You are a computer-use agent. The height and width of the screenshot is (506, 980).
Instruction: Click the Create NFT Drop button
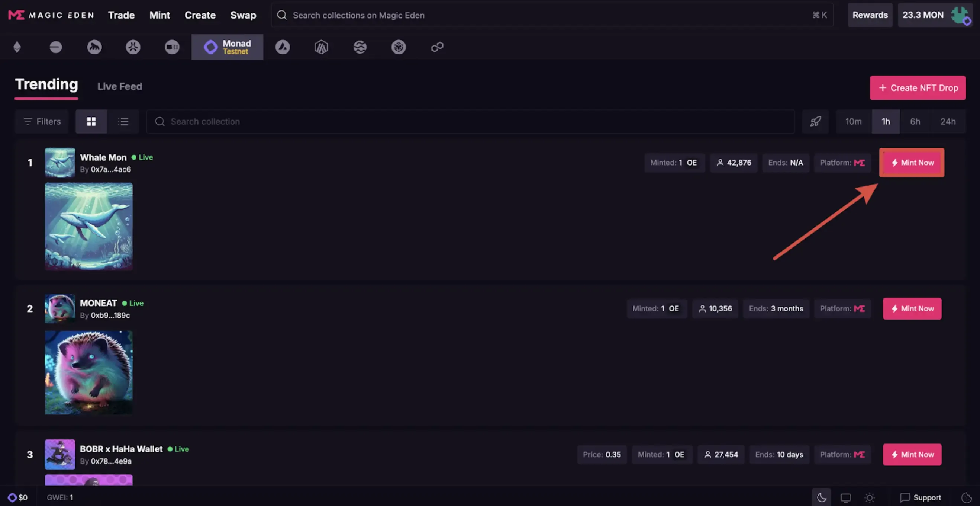[x=918, y=88]
